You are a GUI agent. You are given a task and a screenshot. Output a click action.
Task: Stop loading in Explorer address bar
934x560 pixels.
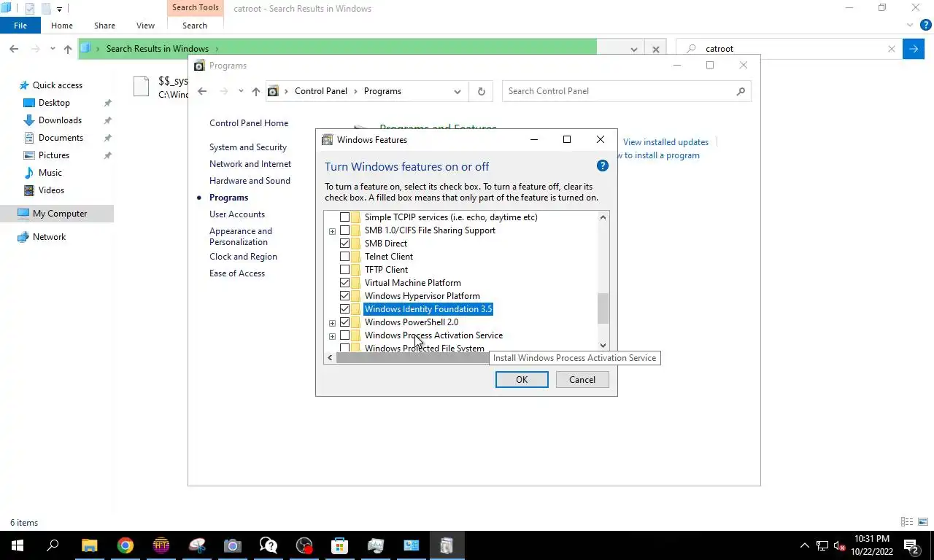pos(655,49)
